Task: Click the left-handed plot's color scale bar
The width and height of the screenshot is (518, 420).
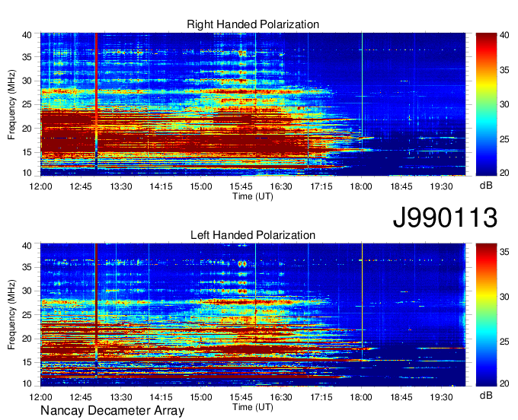Action: tap(486, 315)
